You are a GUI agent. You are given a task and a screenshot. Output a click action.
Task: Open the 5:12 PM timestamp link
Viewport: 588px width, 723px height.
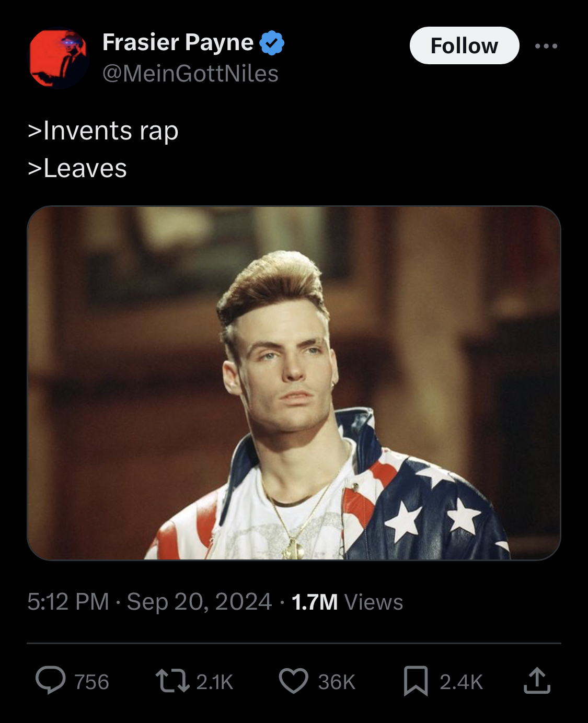[68, 602]
